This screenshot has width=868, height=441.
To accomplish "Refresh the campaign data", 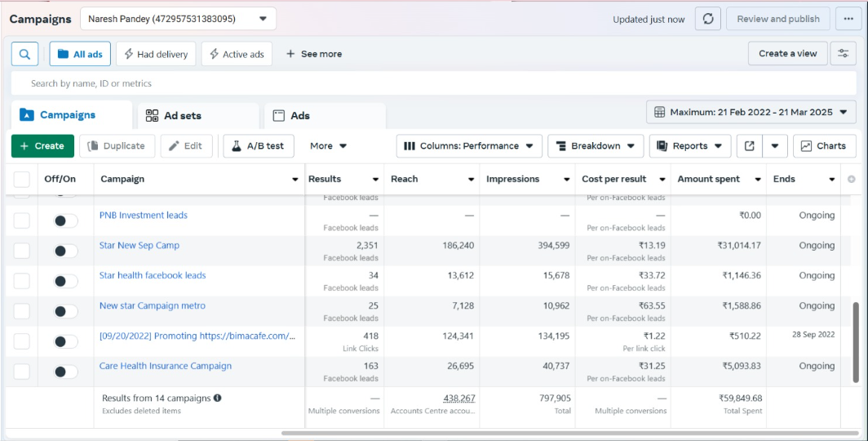I will [707, 19].
